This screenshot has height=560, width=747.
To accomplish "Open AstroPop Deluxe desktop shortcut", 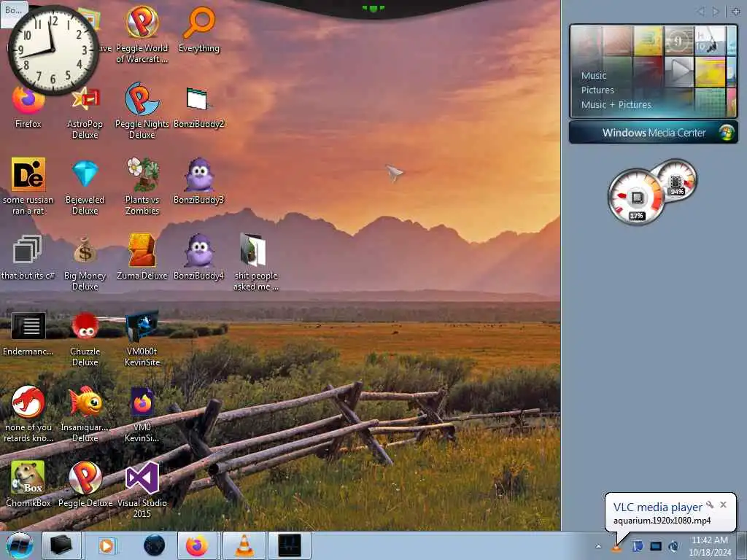I will click(x=85, y=112).
